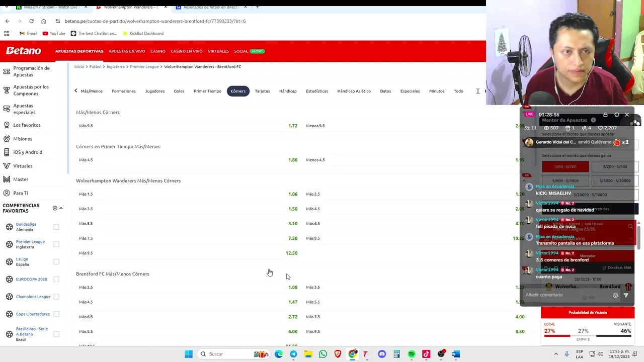Open Brave browser from the taskbar
The width and height of the screenshot is (644, 362).
(338, 354)
